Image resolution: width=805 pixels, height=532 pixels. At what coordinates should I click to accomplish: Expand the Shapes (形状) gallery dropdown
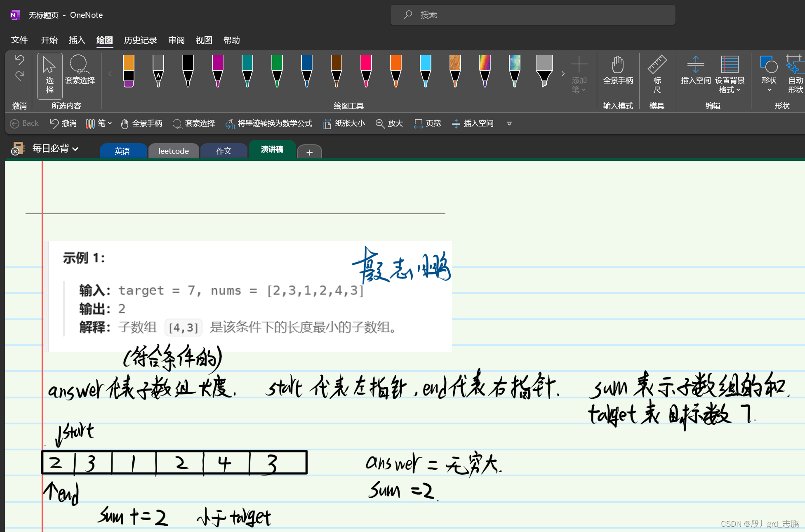pyautogui.click(x=769, y=89)
